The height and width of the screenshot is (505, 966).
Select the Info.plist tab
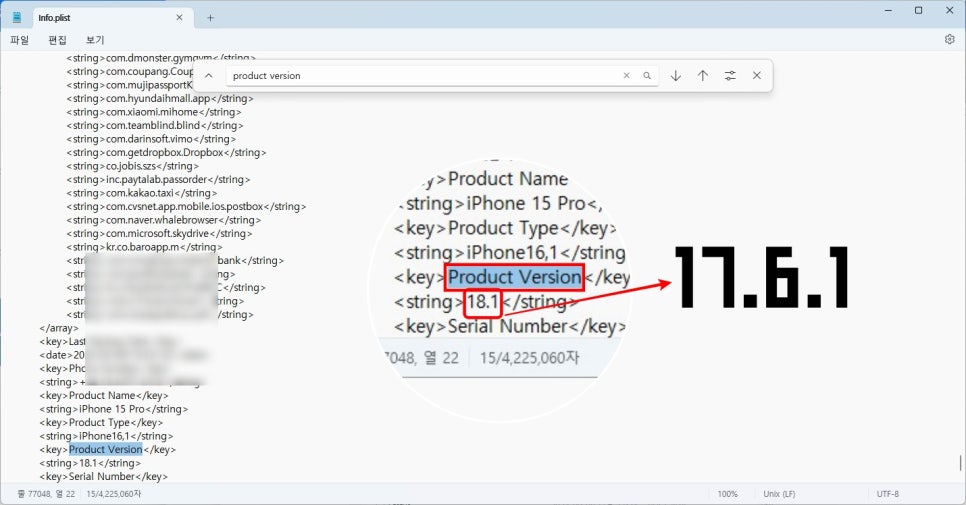(90, 17)
